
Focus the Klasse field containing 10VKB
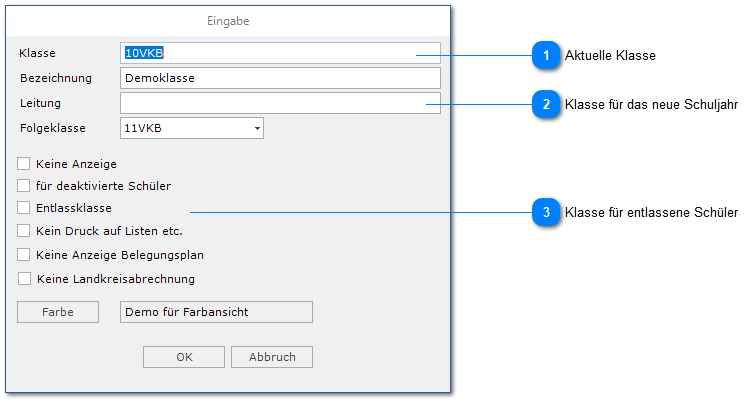tap(280, 53)
